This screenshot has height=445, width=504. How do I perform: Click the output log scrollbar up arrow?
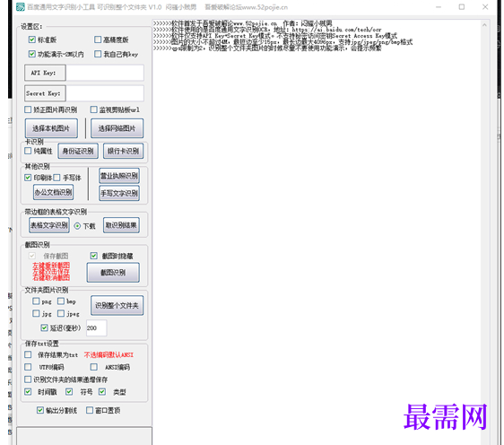pos(484,25)
